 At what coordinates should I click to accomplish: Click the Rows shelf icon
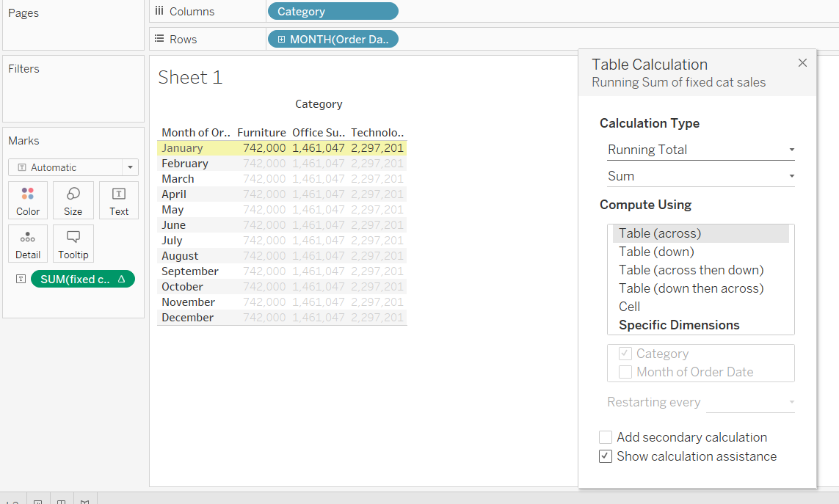tap(159, 39)
